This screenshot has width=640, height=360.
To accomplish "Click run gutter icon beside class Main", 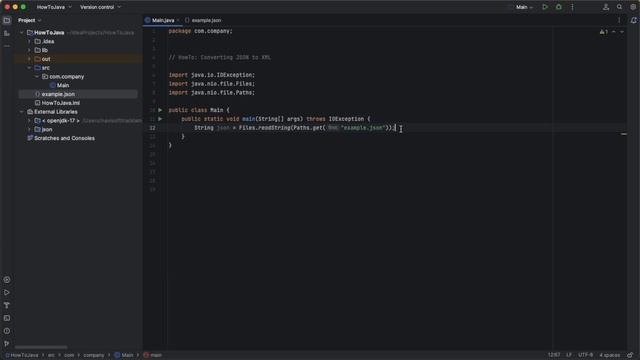I will click(160, 110).
